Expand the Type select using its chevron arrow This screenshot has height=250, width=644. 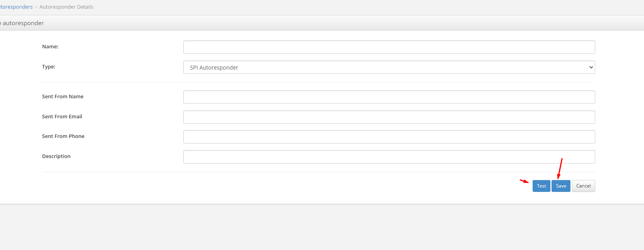(591, 67)
